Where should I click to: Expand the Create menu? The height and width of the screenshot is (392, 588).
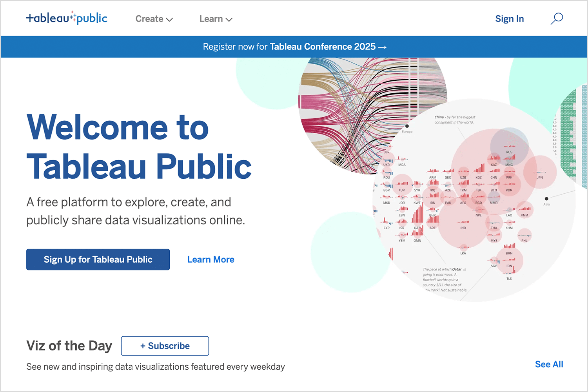coord(154,19)
